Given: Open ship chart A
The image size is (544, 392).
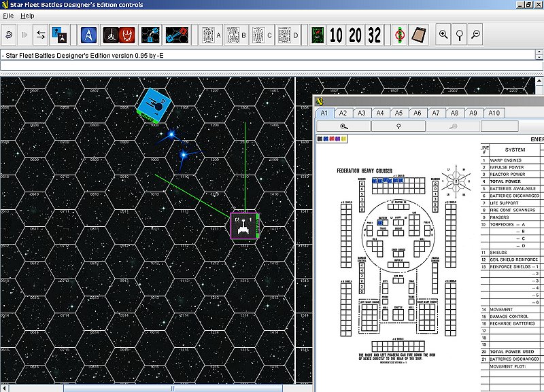Looking at the screenshot, I should (x=211, y=35).
